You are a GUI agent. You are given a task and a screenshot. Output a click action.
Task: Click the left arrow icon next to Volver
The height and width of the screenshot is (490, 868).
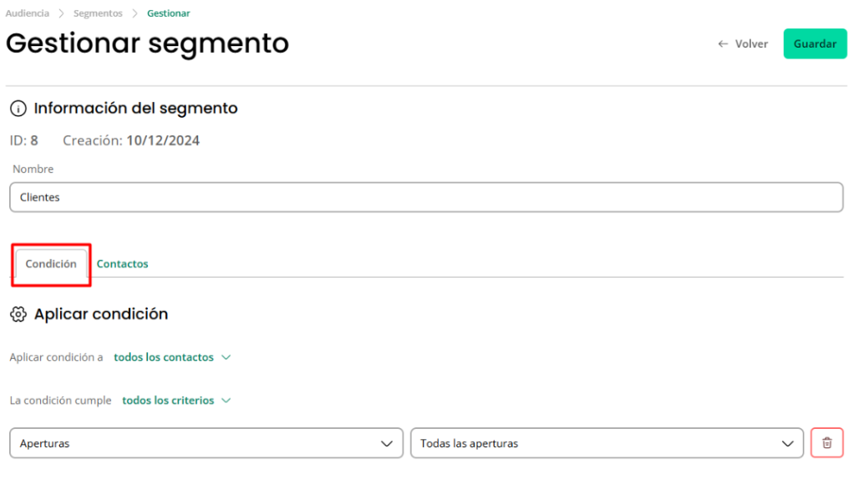point(723,43)
